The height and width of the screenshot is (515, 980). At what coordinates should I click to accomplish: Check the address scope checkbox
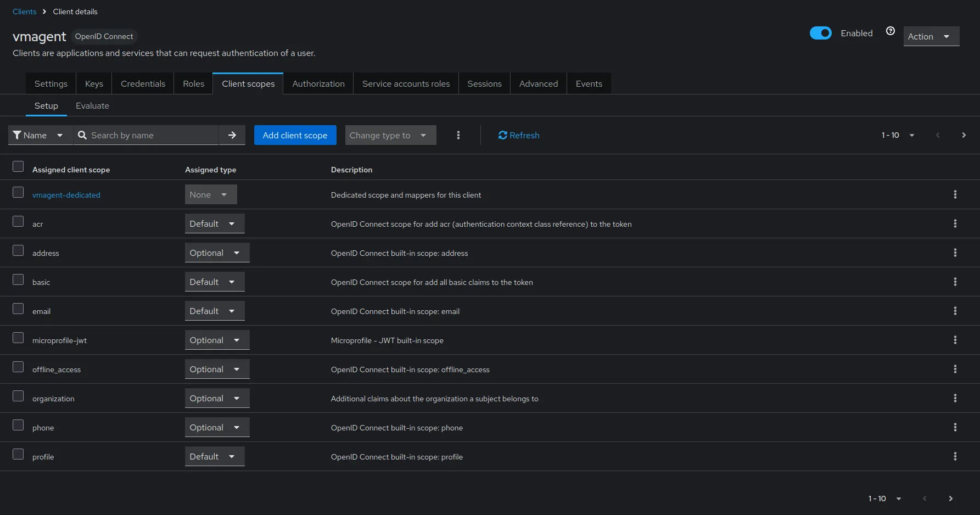pyautogui.click(x=18, y=251)
